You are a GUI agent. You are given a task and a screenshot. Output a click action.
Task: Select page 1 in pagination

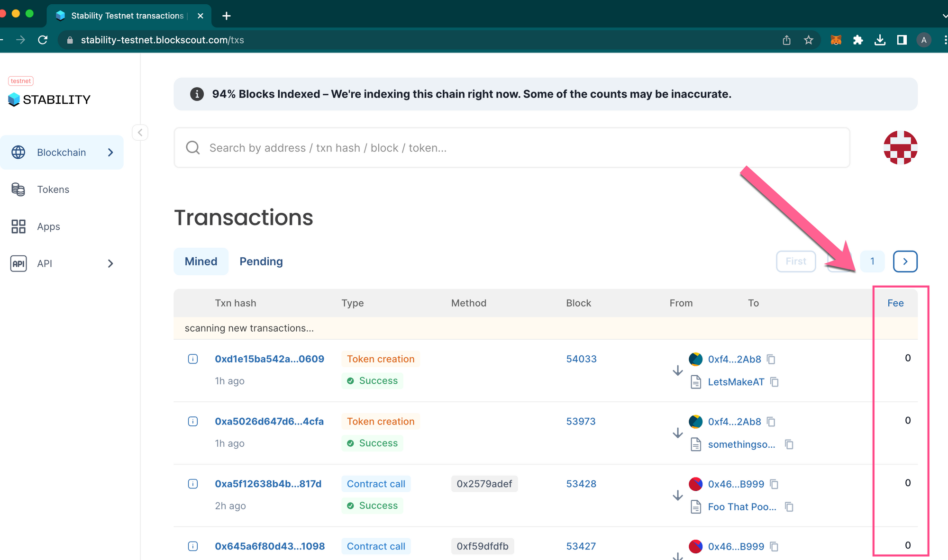[x=872, y=262]
